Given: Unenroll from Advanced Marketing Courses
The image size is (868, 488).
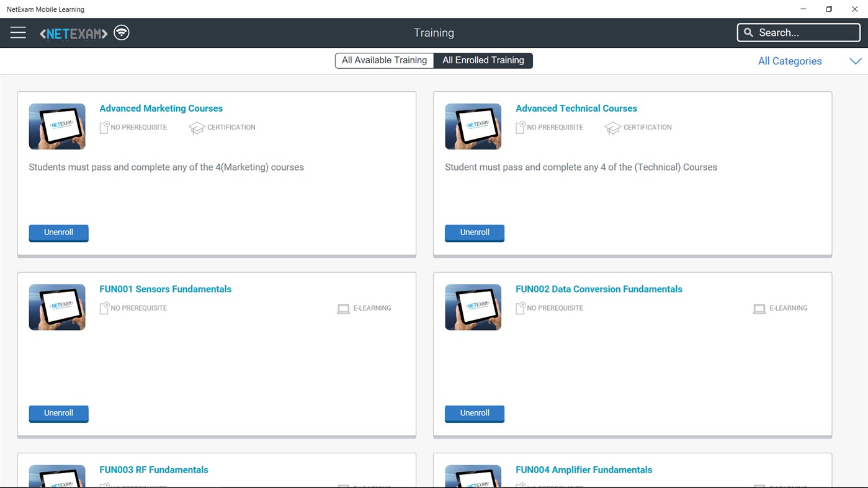Looking at the screenshot, I should coord(58,233).
